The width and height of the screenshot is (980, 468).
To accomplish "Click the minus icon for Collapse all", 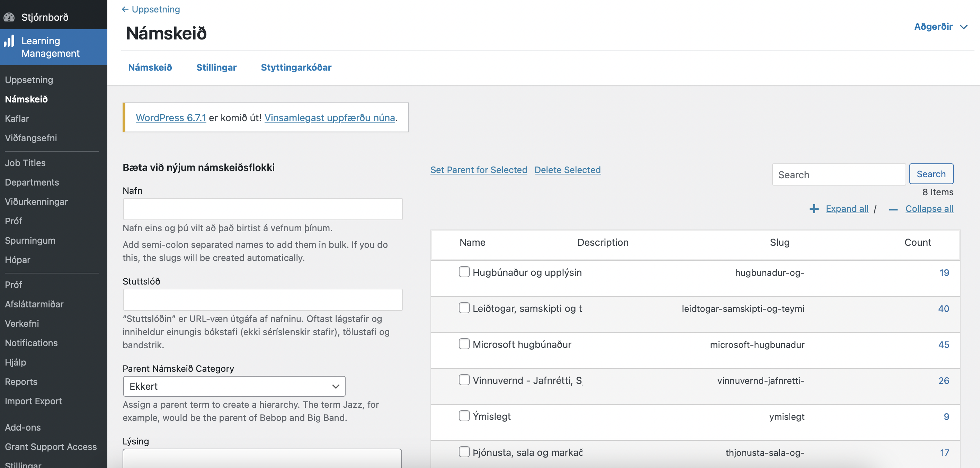I will 893,209.
